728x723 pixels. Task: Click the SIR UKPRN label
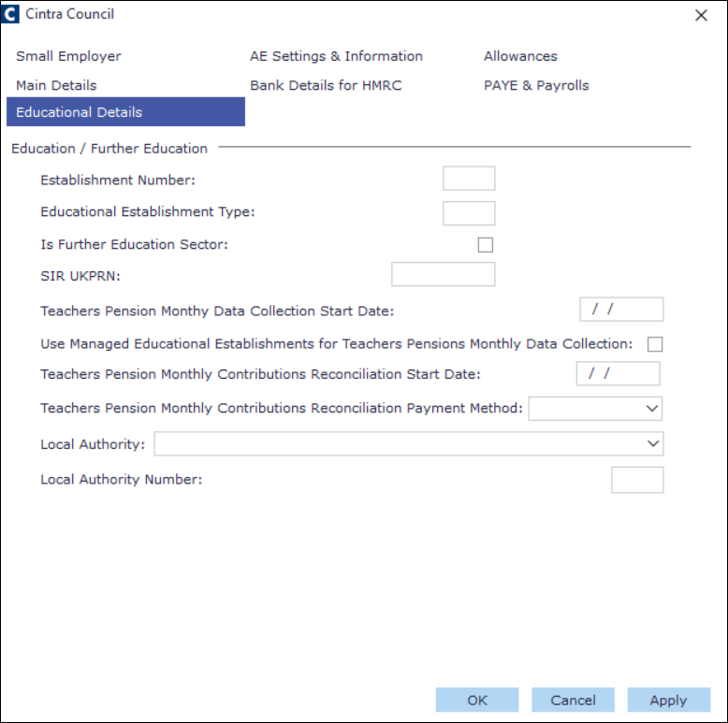(80, 276)
